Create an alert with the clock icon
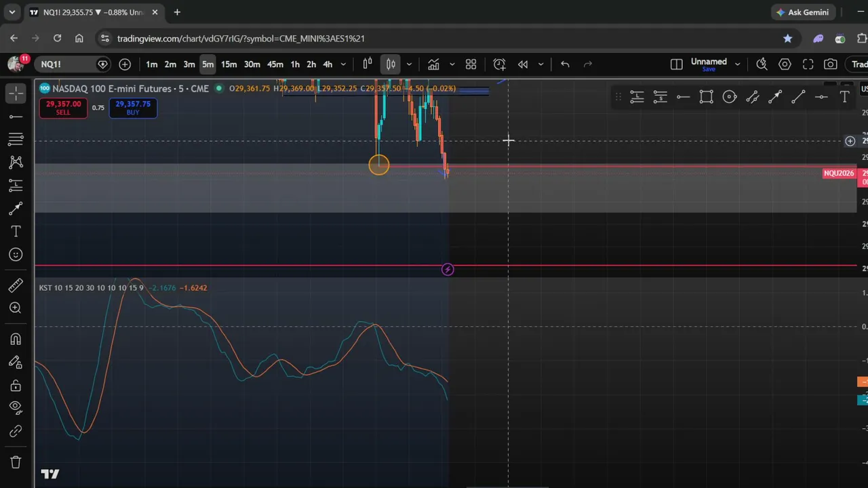 500,64
